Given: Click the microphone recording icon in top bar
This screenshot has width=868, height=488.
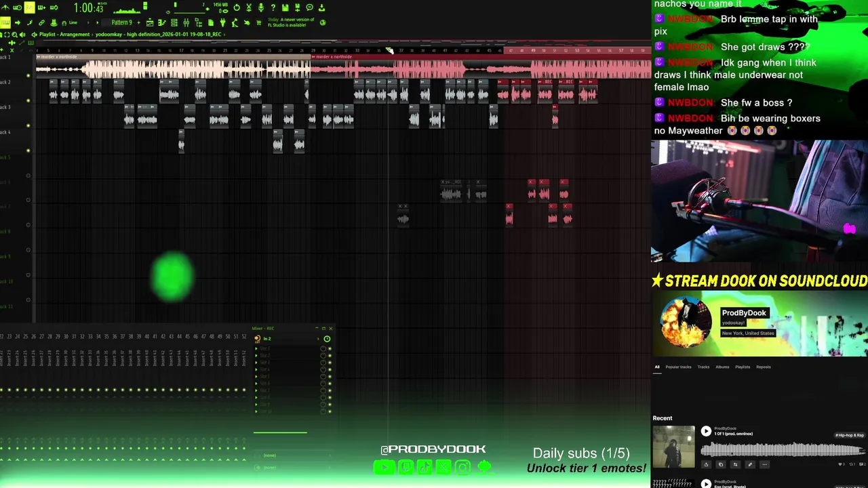Looking at the screenshot, I should click(261, 7).
